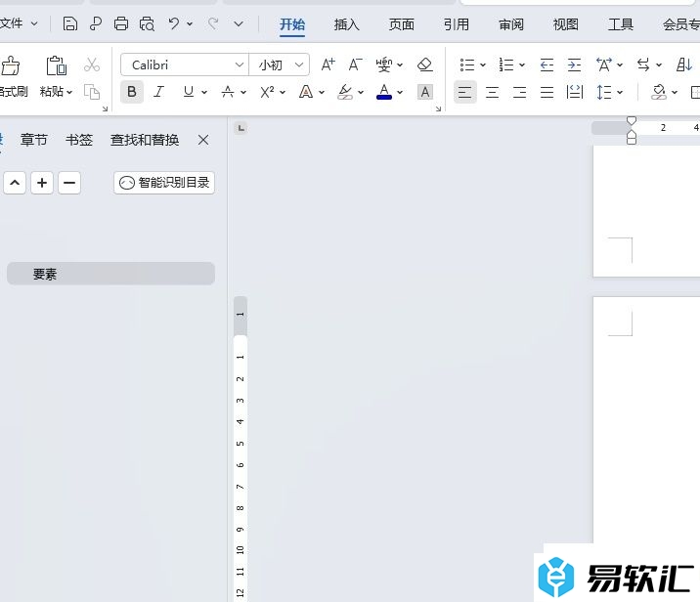700x602 pixels.
Task: Click the font color A blue swatch
Action: pos(384,93)
